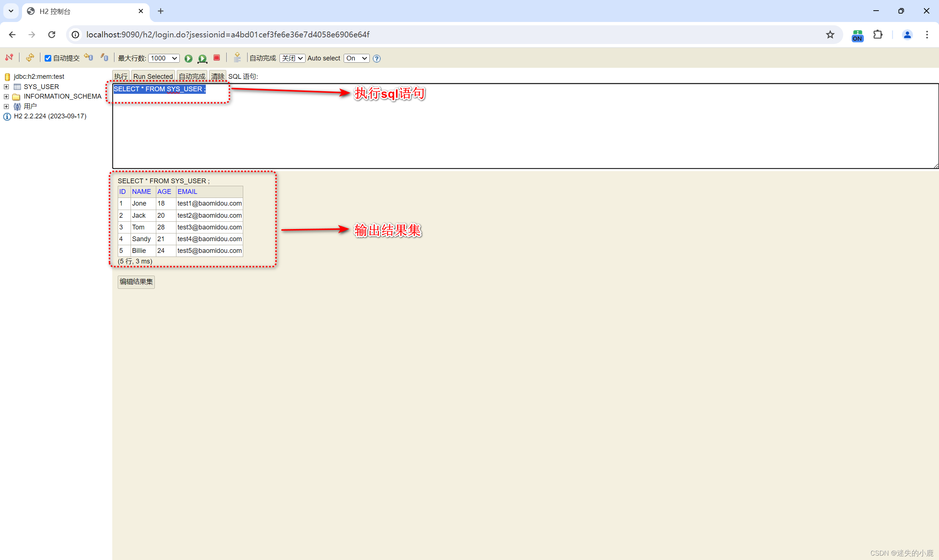Go forward with the browser forward arrow
Image resolution: width=939 pixels, height=560 pixels.
coord(32,34)
